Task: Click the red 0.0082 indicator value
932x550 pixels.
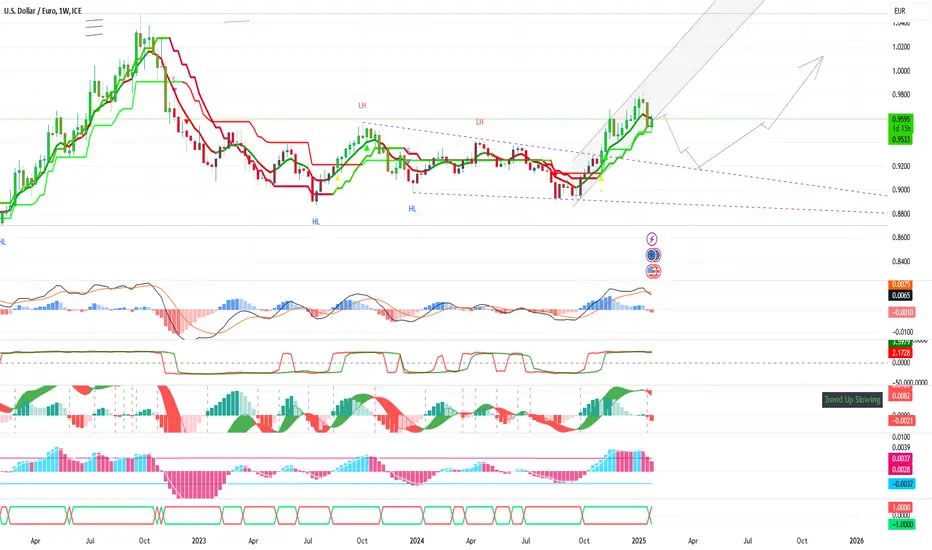Action: (901, 395)
